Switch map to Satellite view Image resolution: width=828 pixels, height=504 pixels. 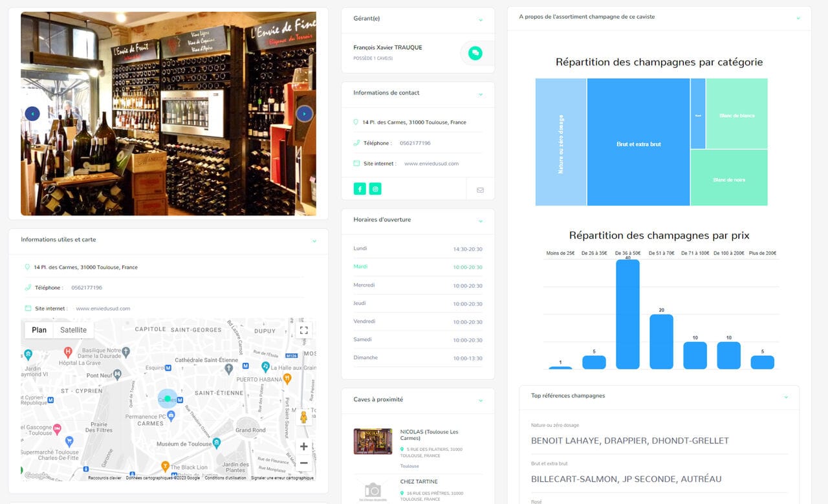pyautogui.click(x=73, y=330)
